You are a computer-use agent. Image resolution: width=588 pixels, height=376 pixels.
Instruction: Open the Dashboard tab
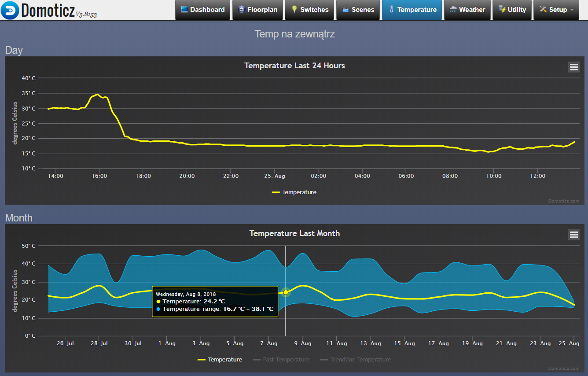(x=202, y=10)
